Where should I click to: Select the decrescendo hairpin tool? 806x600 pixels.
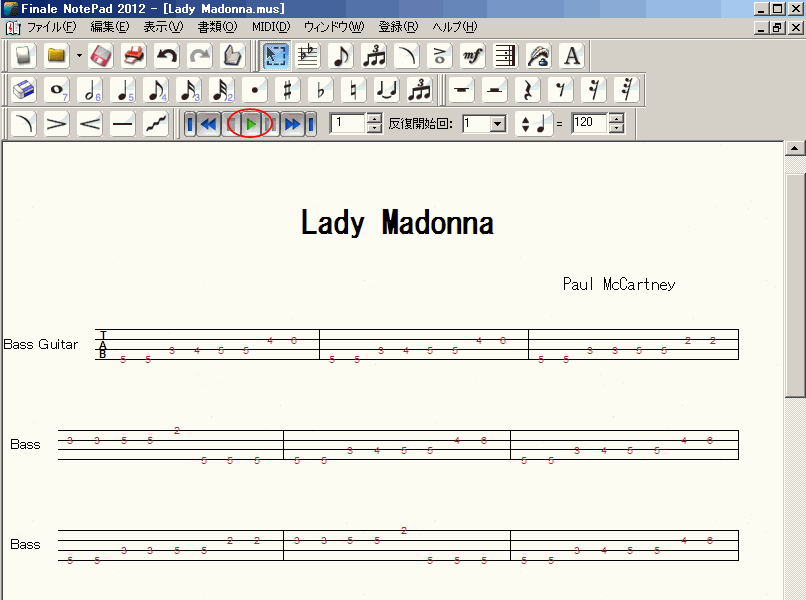(x=57, y=124)
